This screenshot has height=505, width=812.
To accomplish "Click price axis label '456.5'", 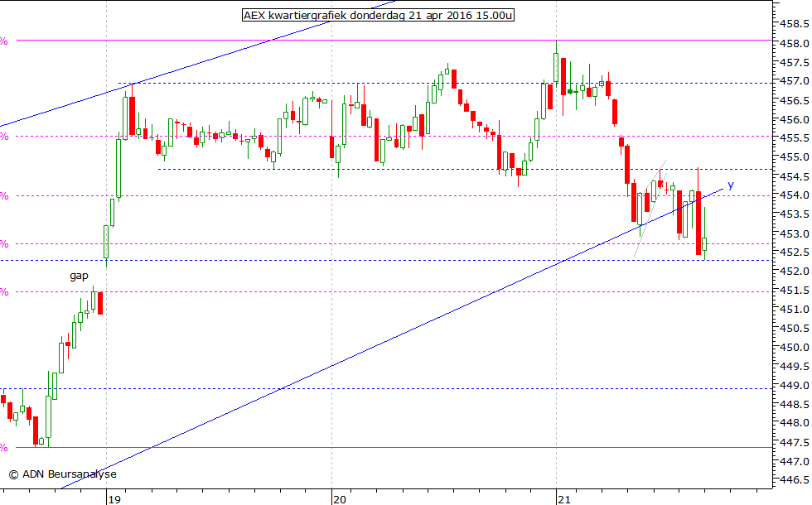I will click(x=795, y=100).
